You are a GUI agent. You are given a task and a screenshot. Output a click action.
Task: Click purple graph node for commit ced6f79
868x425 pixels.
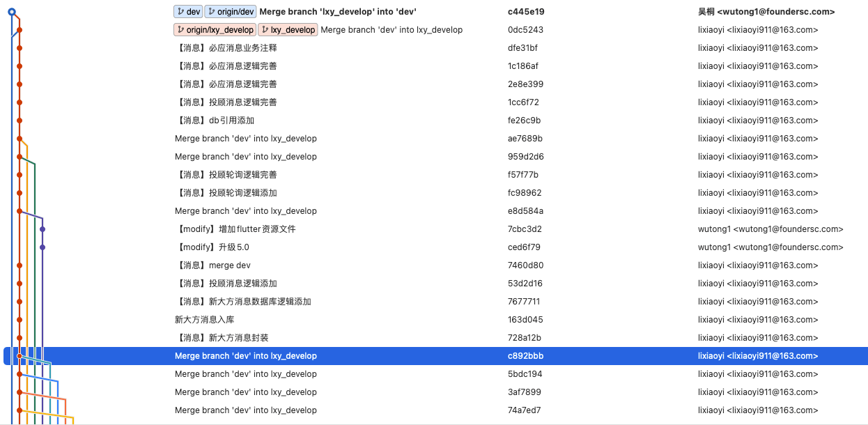(42, 247)
